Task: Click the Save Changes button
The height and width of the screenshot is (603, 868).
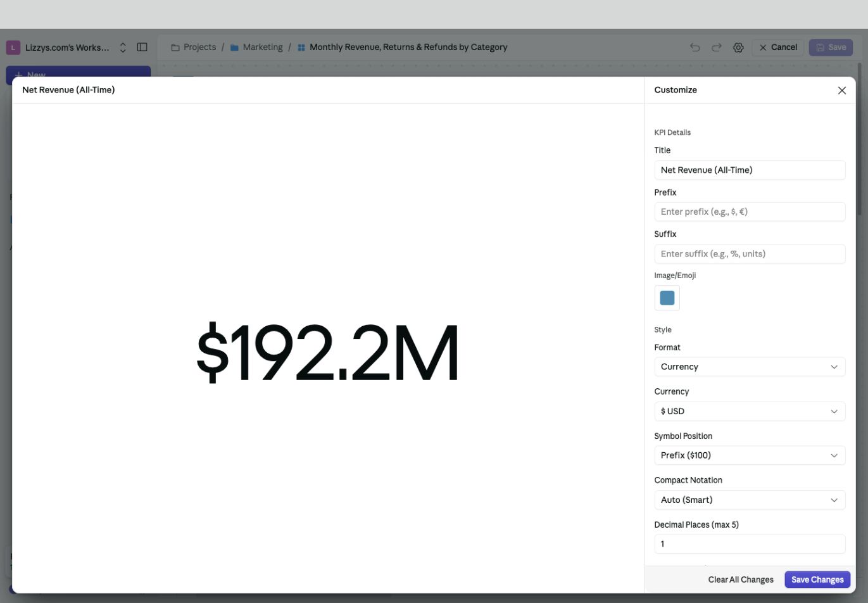Action: (817, 580)
